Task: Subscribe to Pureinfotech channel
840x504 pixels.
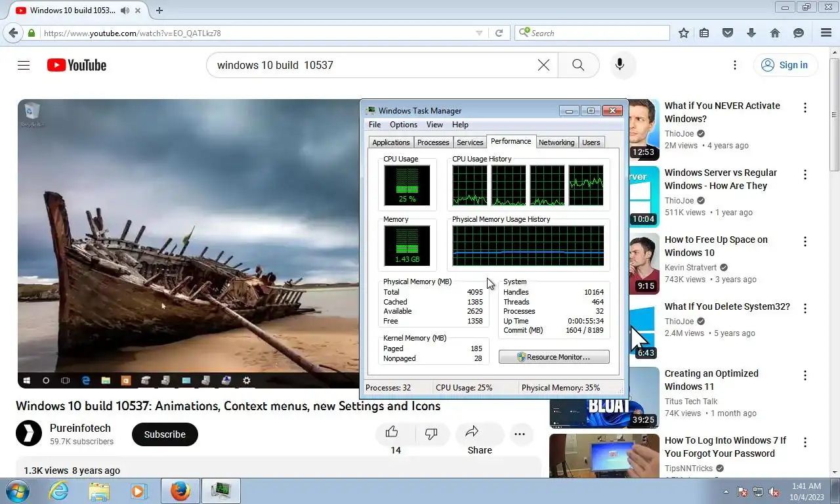Action: pyautogui.click(x=165, y=434)
